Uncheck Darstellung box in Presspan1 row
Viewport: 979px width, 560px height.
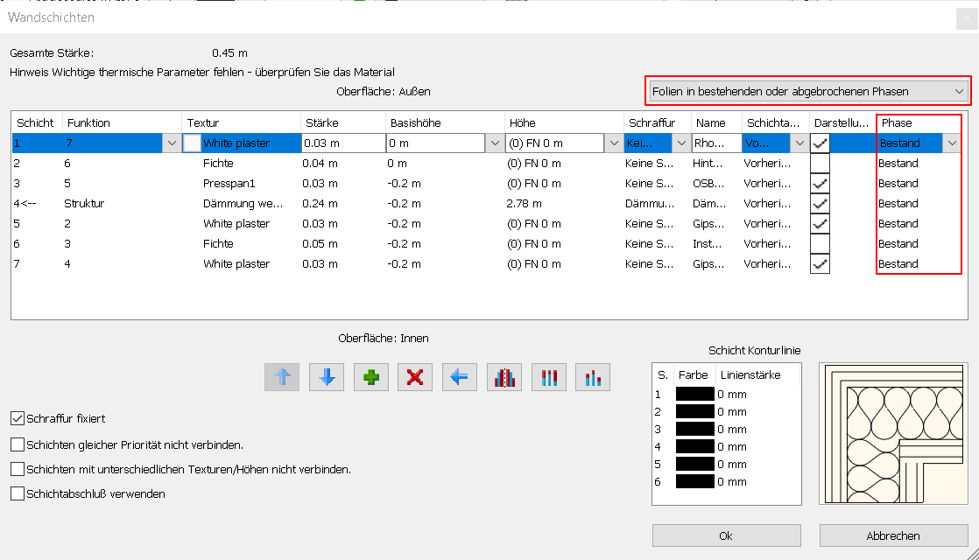coord(820,184)
